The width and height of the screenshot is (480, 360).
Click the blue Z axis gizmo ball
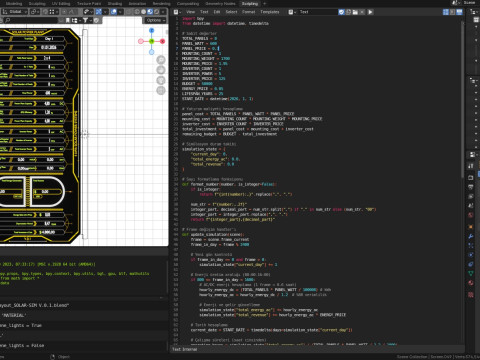click(152, 30)
